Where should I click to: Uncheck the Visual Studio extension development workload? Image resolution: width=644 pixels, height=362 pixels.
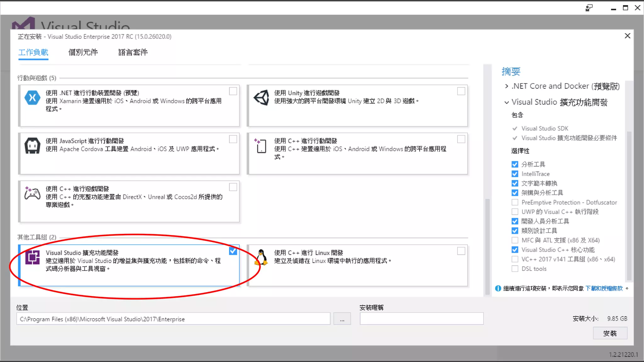pos(233,251)
